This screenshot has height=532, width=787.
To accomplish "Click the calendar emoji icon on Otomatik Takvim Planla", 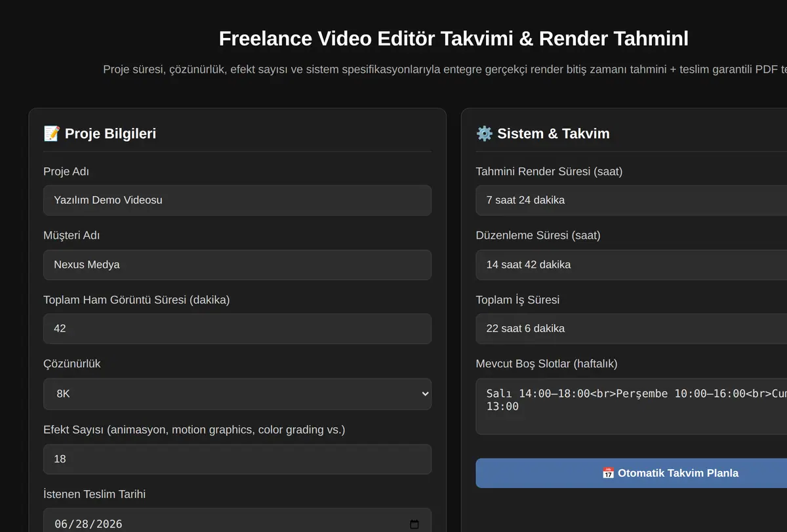I will click(608, 473).
